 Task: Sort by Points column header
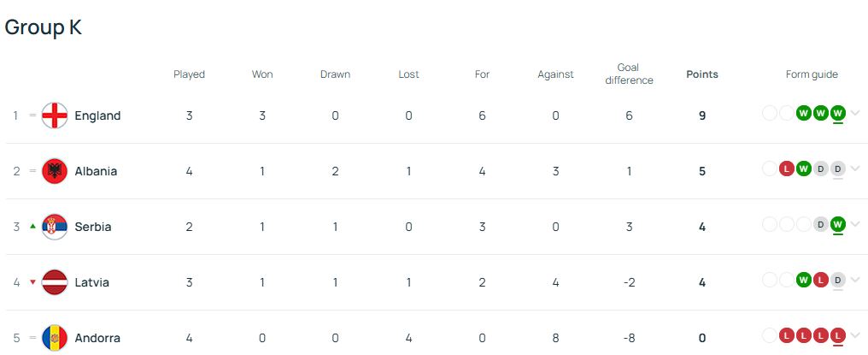click(x=702, y=74)
